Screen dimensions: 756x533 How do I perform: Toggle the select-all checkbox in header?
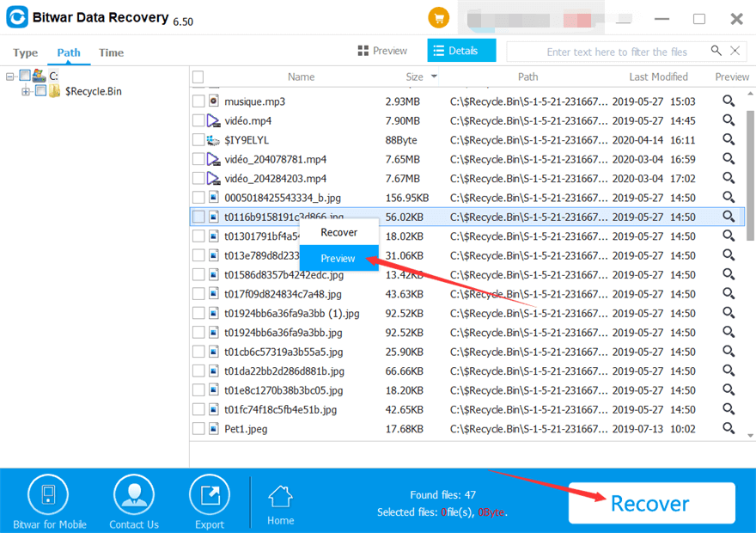(x=198, y=77)
